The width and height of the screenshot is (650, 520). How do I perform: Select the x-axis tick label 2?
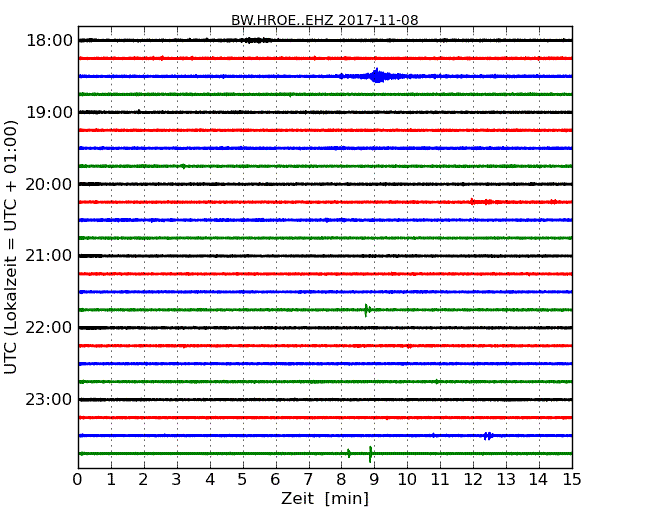pyautogui.click(x=143, y=480)
